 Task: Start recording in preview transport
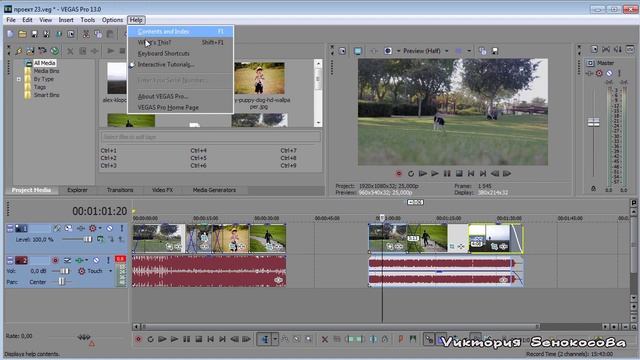[x=399, y=173]
